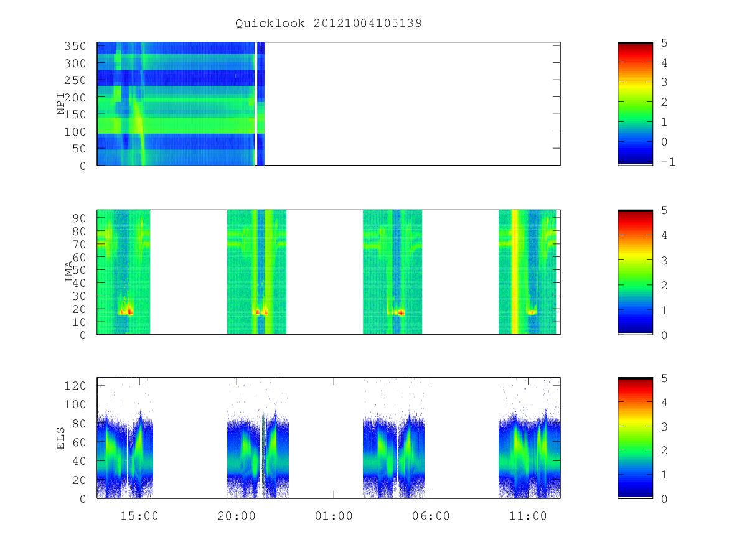Click the NPI plot colorbar
Viewport: 747px width, 560px height.
[x=635, y=103]
